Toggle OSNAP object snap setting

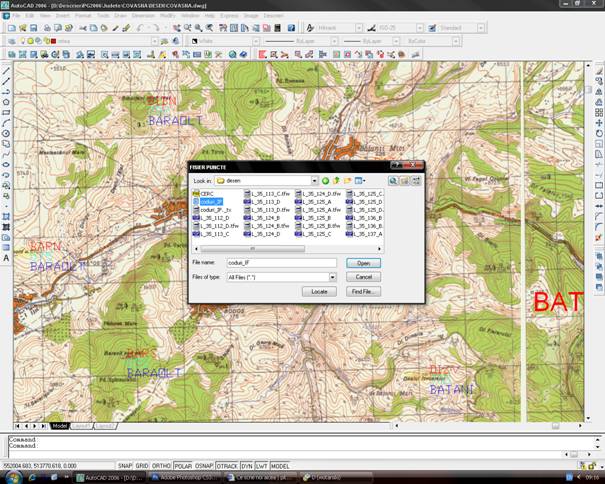click(x=204, y=466)
